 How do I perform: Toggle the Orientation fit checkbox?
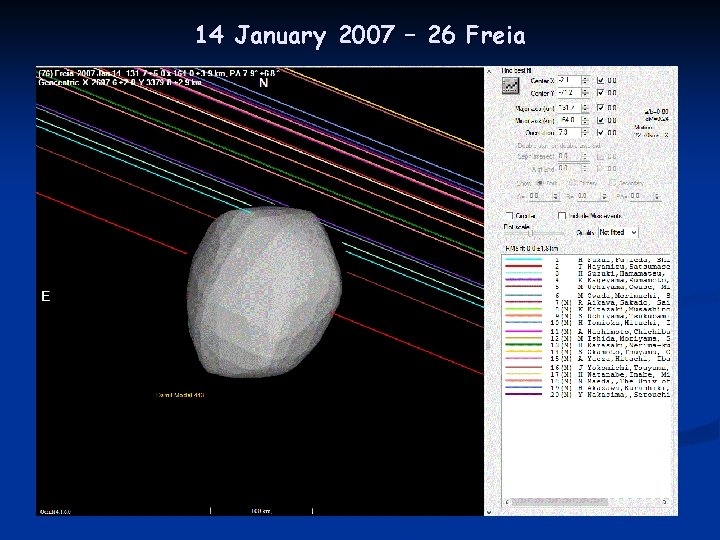point(599,133)
